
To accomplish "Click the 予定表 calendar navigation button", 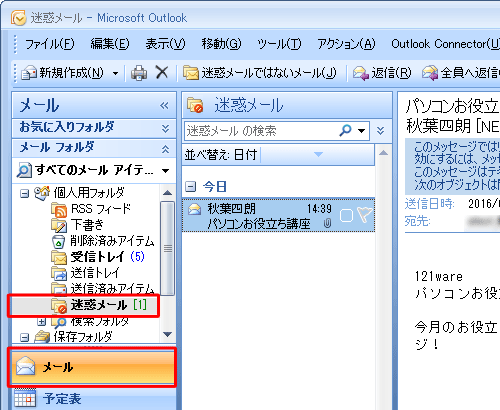I will (94, 398).
